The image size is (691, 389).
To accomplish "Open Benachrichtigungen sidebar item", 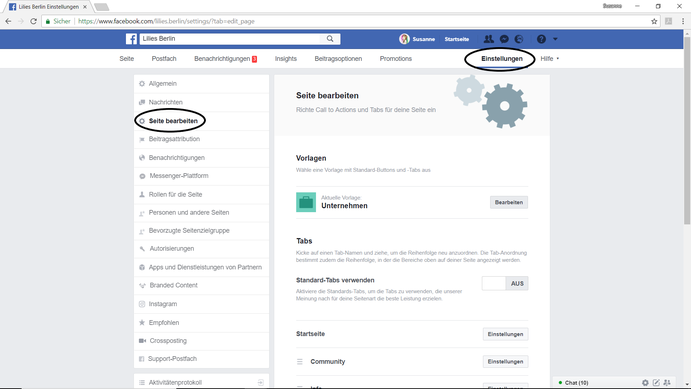I will [201, 158].
